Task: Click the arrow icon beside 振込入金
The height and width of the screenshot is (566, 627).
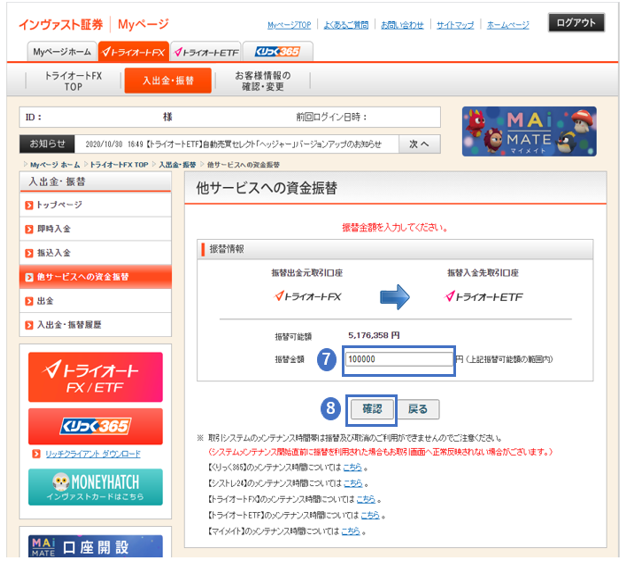Action: pyautogui.click(x=29, y=254)
